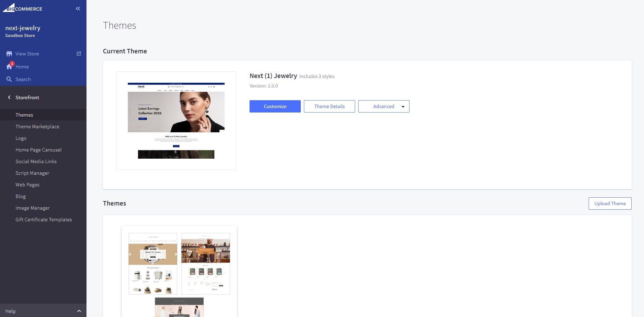Open Theme Details
Viewport: 644px width, 317px height.
click(x=329, y=106)
